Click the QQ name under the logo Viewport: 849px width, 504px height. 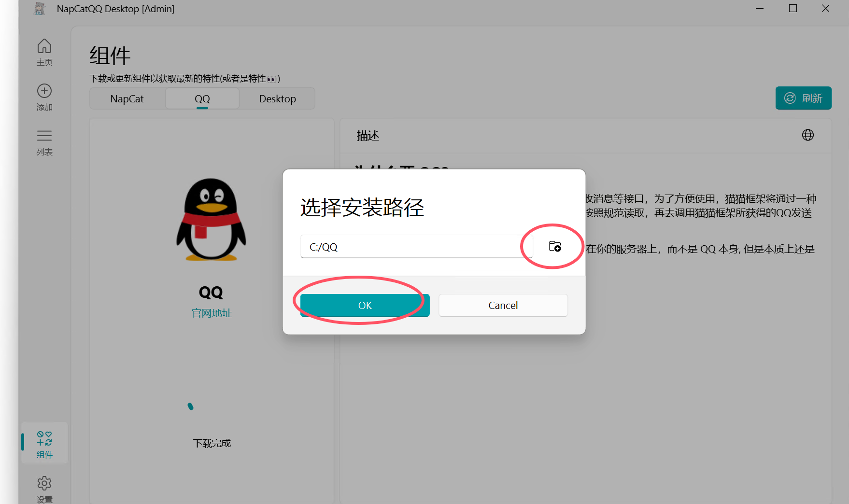(211, 292)
